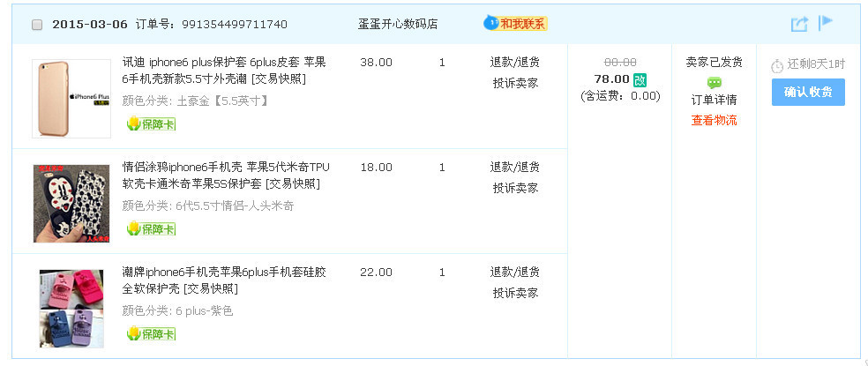Click 退款/退货 for the 潮牌 silicone case
Viewport: 868px width, 366px height.
coord(515,272)
